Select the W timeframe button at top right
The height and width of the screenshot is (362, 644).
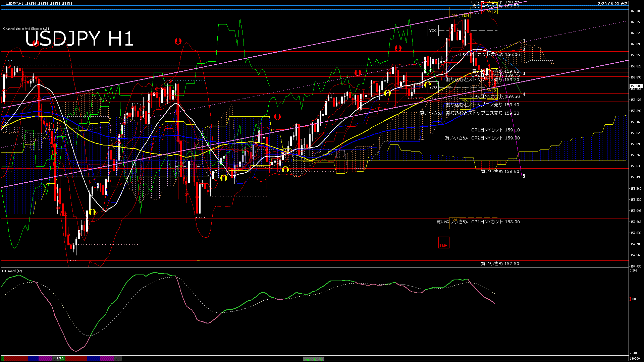click(489, 12)
